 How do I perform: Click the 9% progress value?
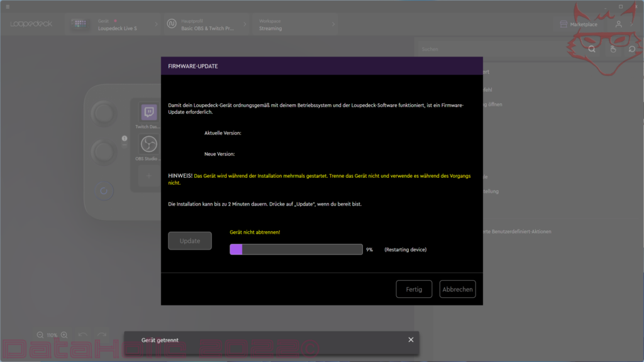[370, 250]
